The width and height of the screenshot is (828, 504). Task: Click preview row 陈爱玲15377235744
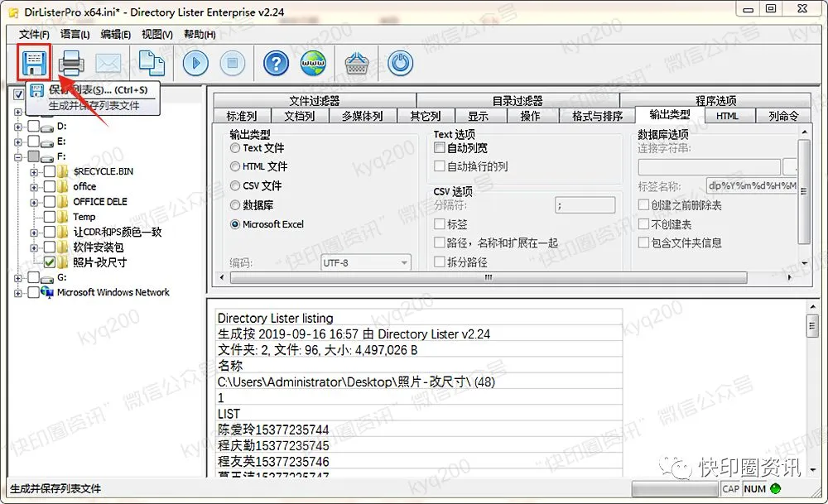[x=419, y=430]
